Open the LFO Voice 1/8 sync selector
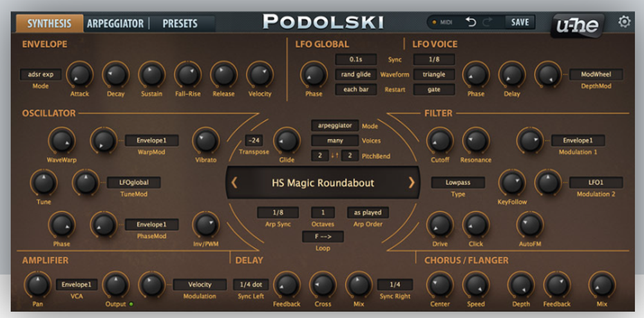Viewport: 644px width, 318px height. (x=434, y=59)
